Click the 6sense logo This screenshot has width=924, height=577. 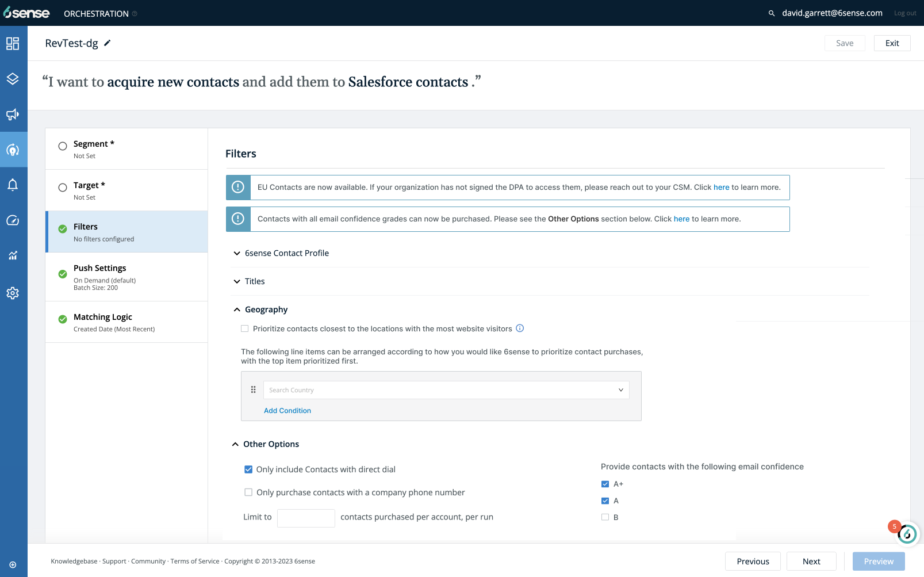pos(26,13)
